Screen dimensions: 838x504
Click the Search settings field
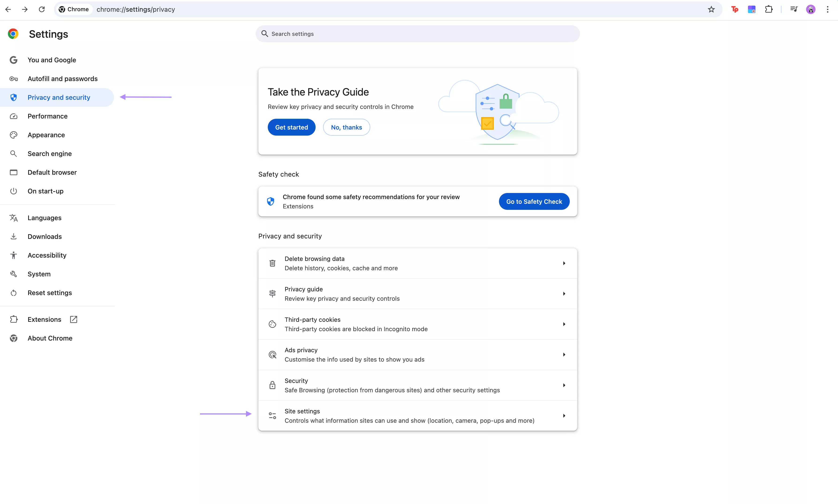[x=374, y=34]
